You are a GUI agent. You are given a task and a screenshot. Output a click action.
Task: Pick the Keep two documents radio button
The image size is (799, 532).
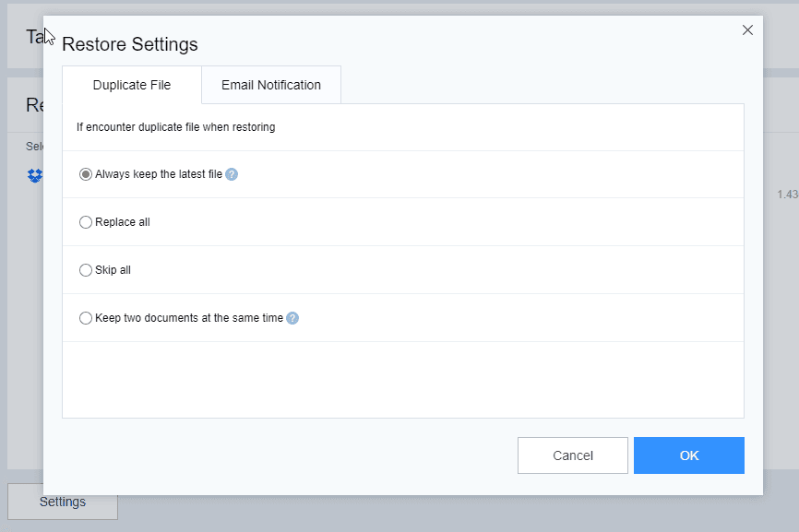[x=86, y=318]
